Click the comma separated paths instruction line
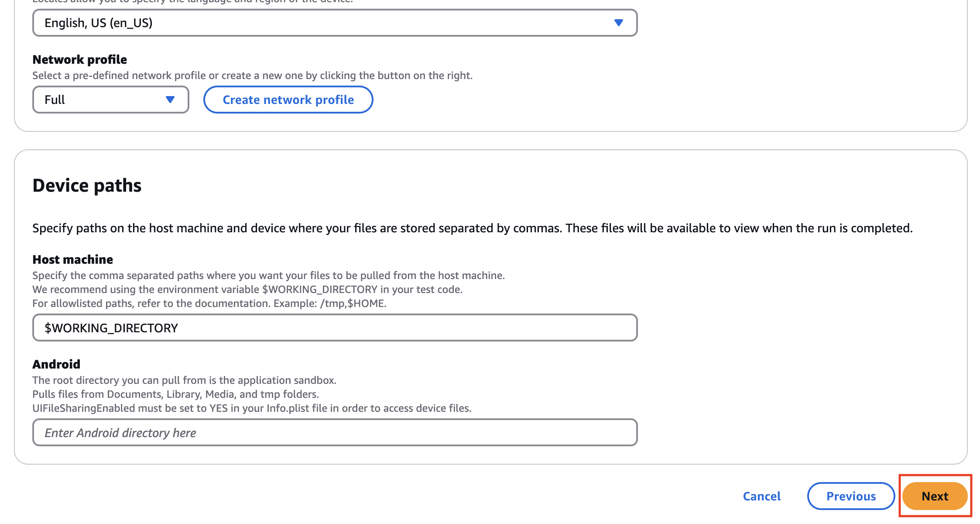980x524 pixels. click(x=268, y=276)
